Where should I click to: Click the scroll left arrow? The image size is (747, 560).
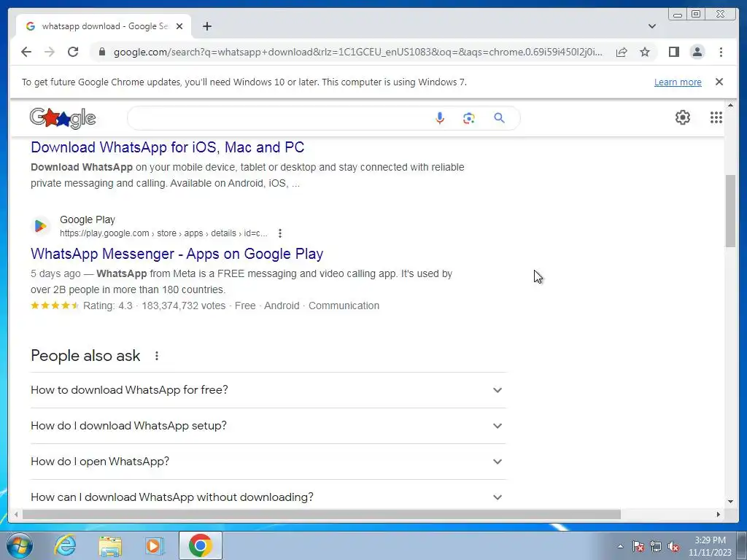pyautogui.click(x=16, y=514)
